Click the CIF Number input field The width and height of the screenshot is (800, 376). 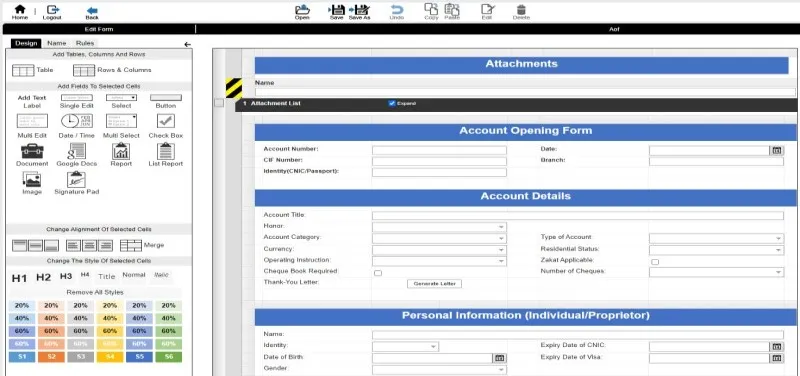[x=439, y=161]
